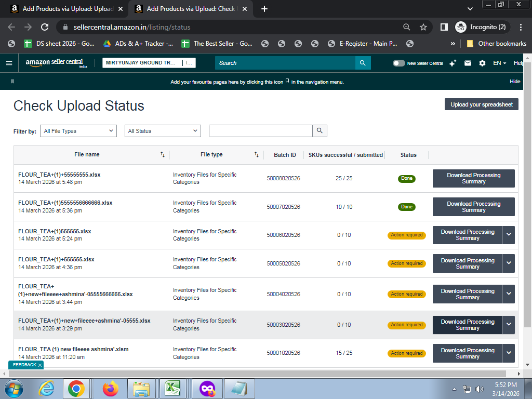Bookmark this tab with star icon
This screenshot has width=532, height=399.
pyautogui.click(x=423, y=27)
